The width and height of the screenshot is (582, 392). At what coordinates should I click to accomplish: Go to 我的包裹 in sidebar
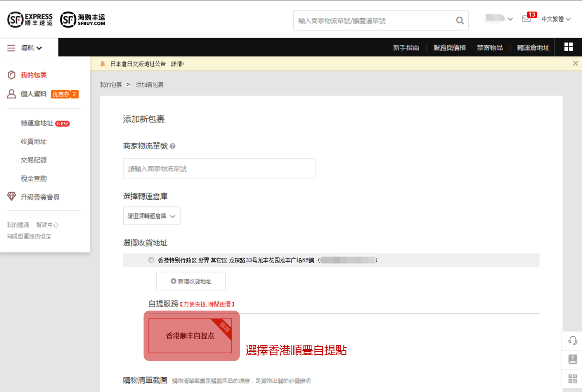pyautogui.click(x=34, y=75)
